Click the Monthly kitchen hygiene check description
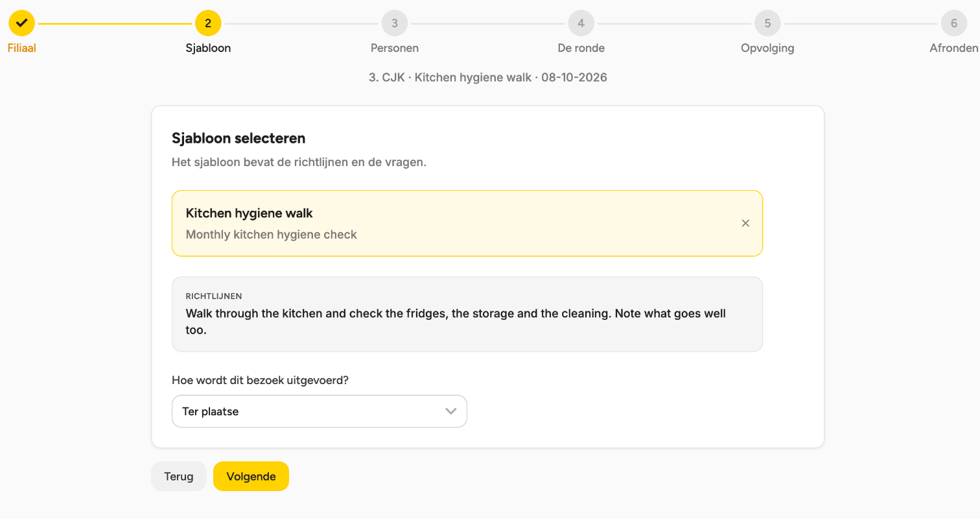Image resolution: width=980 pixels, height=519 pixels. pyautogui.click(x=272, y=235)
